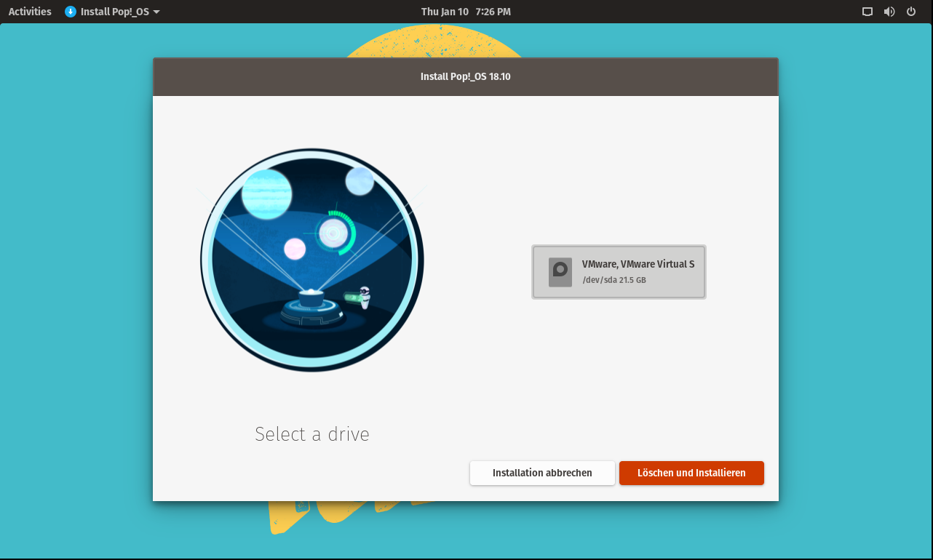Expand the Install Pop!_OS app menu arrow
Image resolution: width=933 pixels, height=560 pixels.
tap(156, 12)
